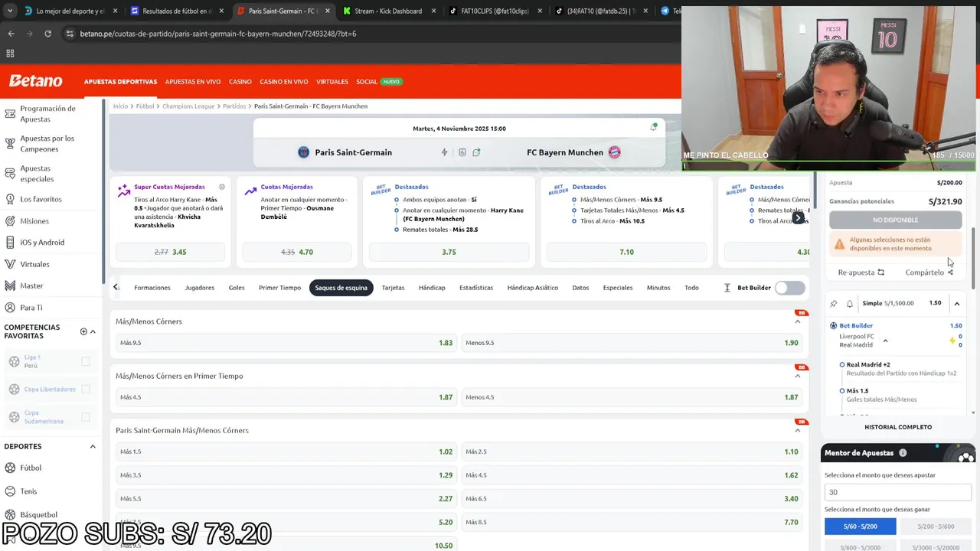Screen dimensions: 980x551
Task: Toggle the Bet Builder switch
Action: click(789, 288)
